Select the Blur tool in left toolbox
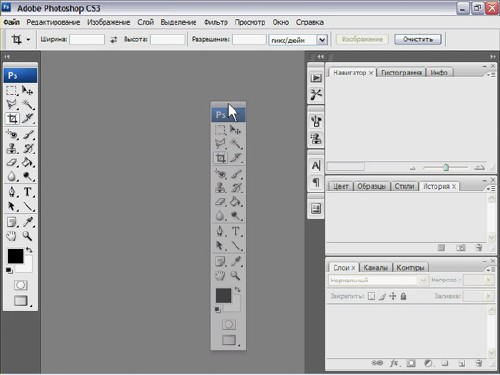 (x=12, y=176)
